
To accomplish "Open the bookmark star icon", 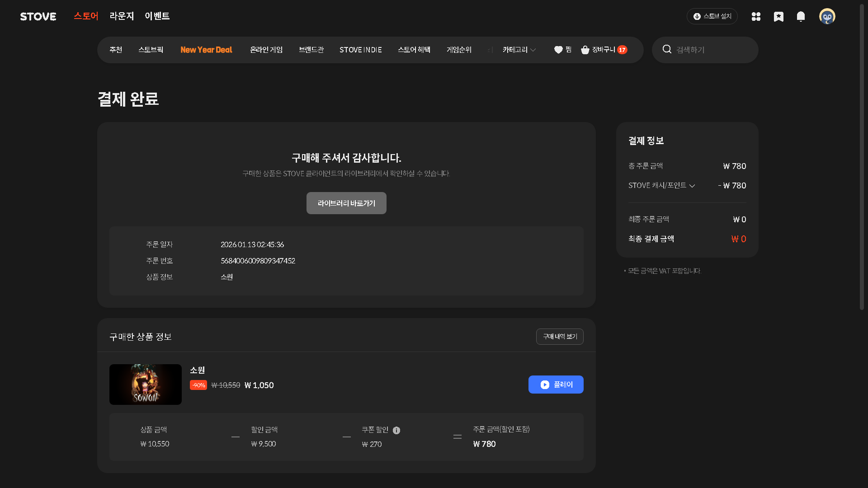I will pos(778,17).
